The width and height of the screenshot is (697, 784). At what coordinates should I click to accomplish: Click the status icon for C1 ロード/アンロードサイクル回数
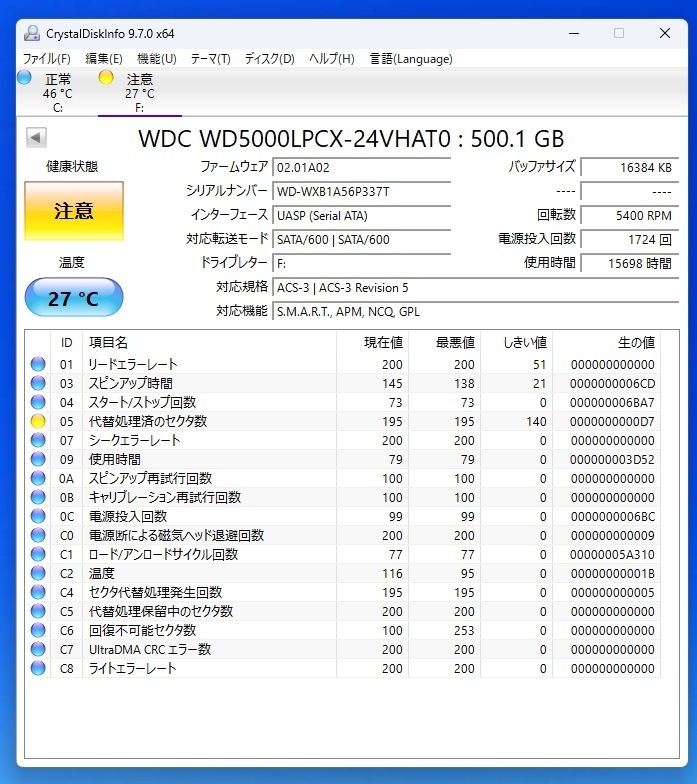point(38,554)
